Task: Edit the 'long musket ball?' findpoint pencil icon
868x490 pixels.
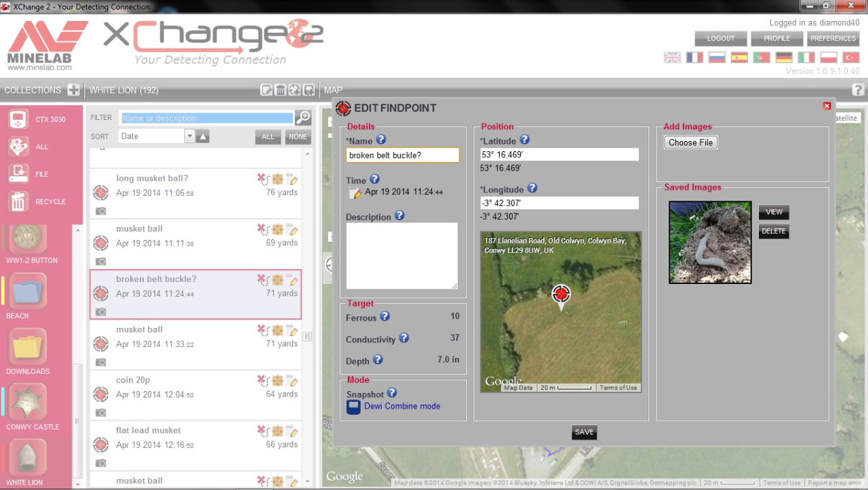Action: pyautogui.click(x=292, y=179)
